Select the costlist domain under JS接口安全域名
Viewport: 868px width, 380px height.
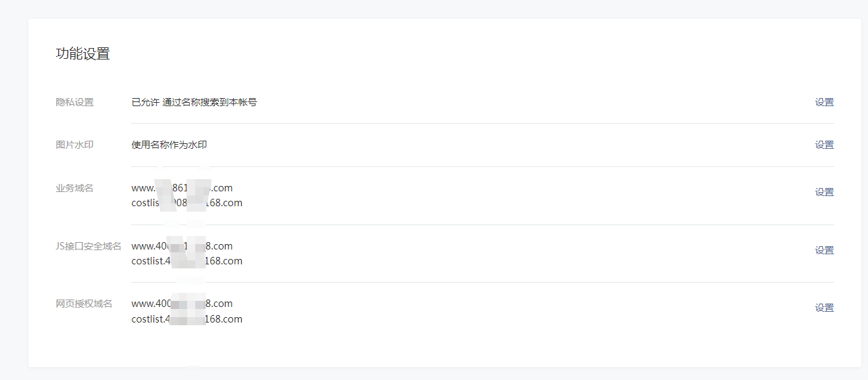coord(186,261)
